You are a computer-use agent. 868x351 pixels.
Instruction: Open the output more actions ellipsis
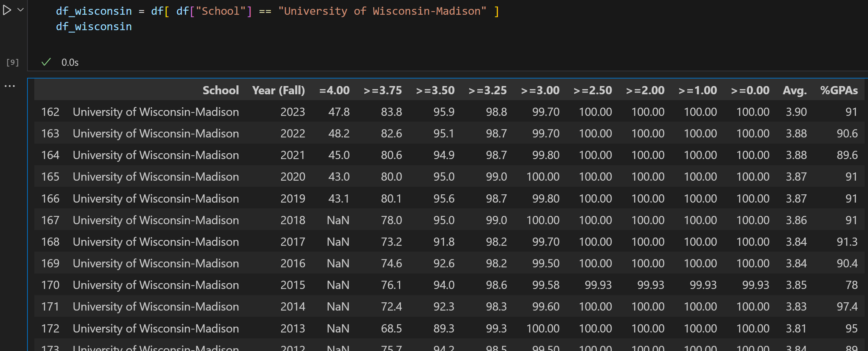tap(10, 86)
